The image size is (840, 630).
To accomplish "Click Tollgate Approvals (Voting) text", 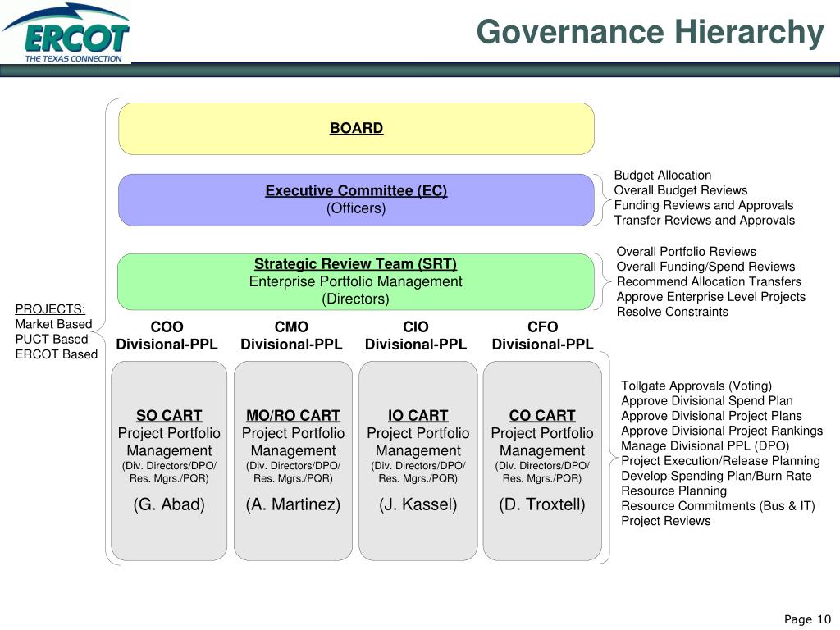I will [x=696, y=386].
